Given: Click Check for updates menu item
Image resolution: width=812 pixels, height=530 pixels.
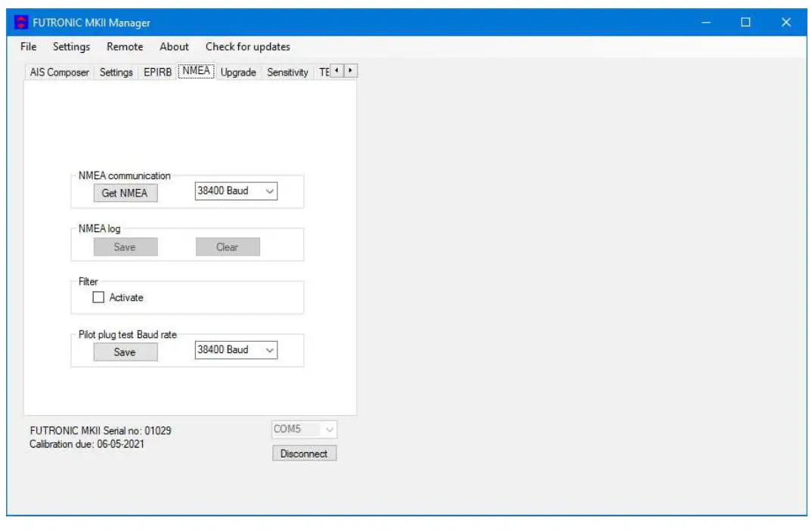Looking at the screenshot, I should tap(247, 47).
